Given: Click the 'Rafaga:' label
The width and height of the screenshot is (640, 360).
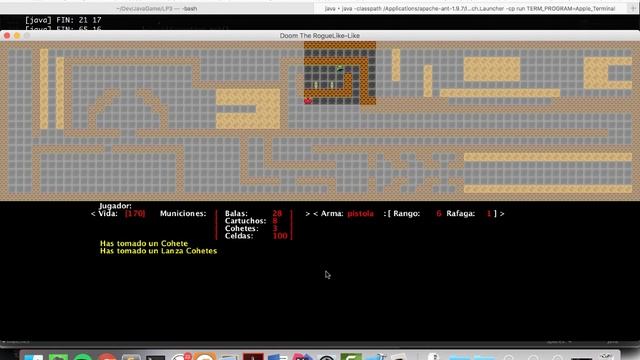Looking at the screenshot, I should click(460, 213).
